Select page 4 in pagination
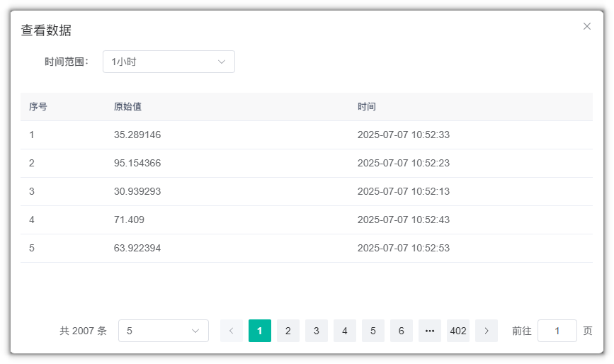 pos(345,331)
